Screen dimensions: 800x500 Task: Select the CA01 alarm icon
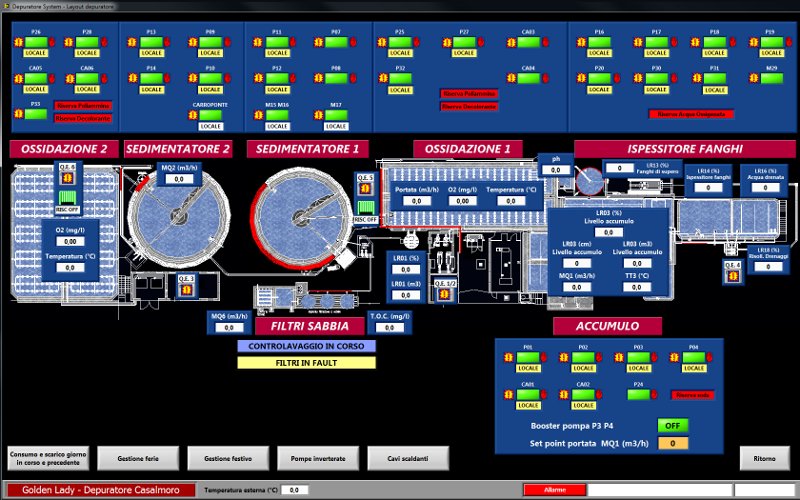509,395
